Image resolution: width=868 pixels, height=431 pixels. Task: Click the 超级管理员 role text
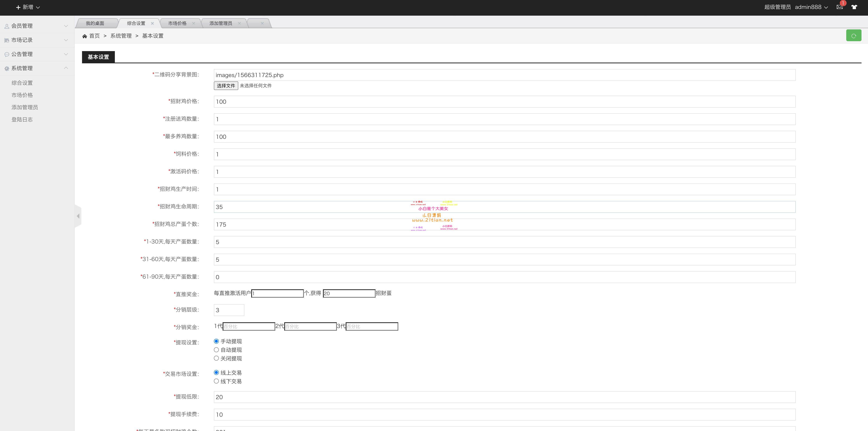click(x=777, y=7)
